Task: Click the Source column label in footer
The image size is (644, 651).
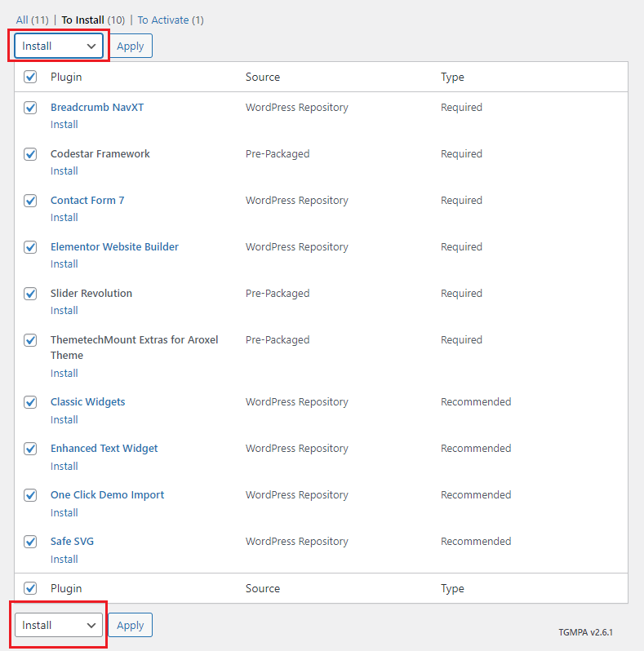Action: (263, 588)
